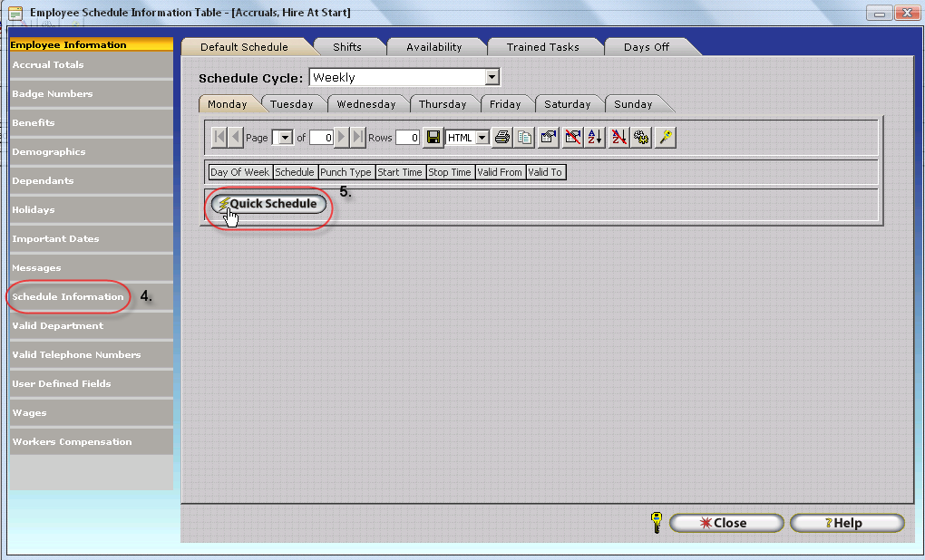Click the A-Z sort icon with arrow
This screenshot has height=560, width=925.
coord(595,138)
